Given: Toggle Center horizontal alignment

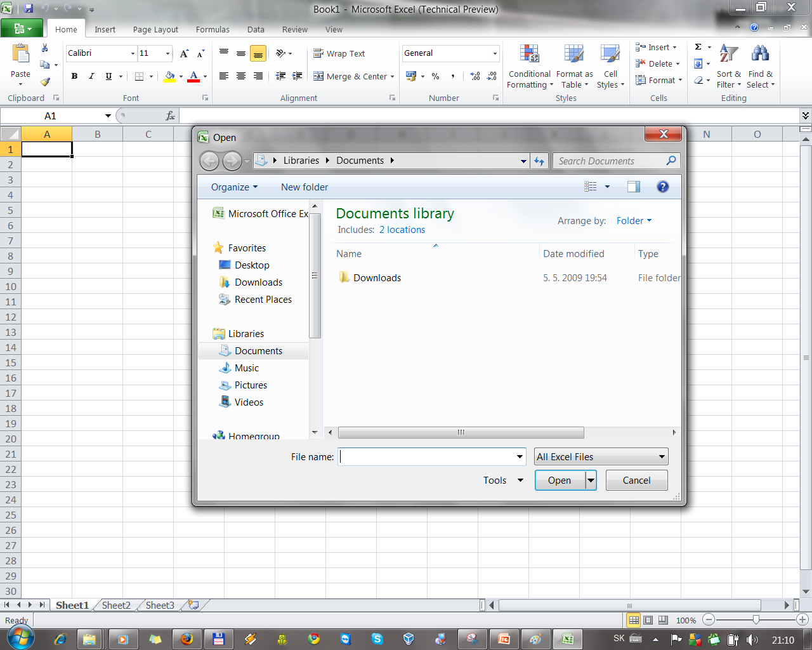Looking at the screenshot, I should click(240, 76).
